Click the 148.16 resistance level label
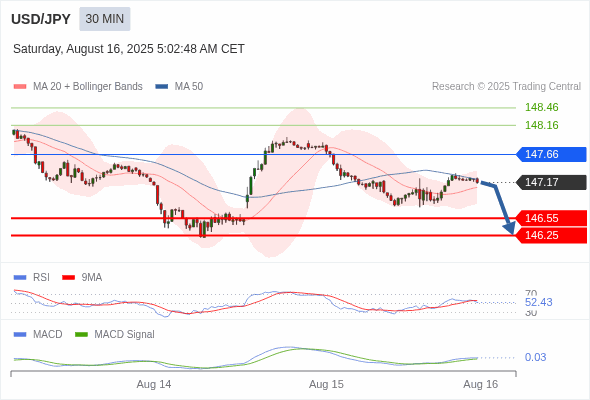 click(x=541, y=125)
